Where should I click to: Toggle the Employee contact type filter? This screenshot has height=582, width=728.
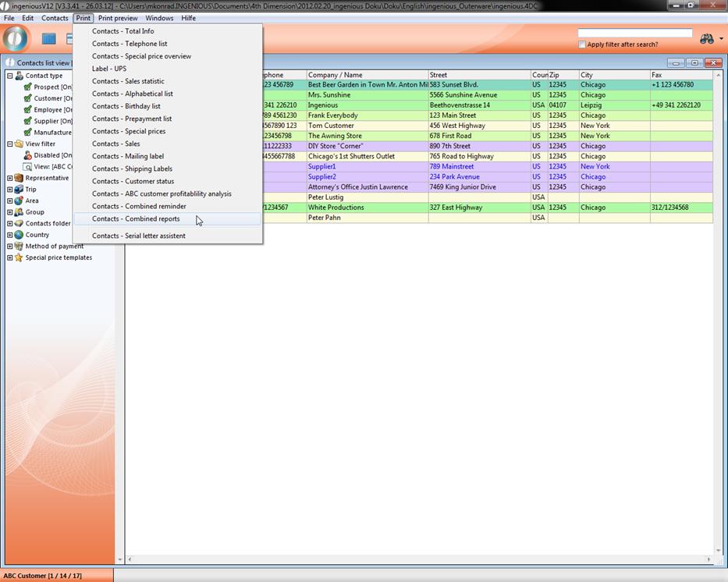(x=28, y=110)
